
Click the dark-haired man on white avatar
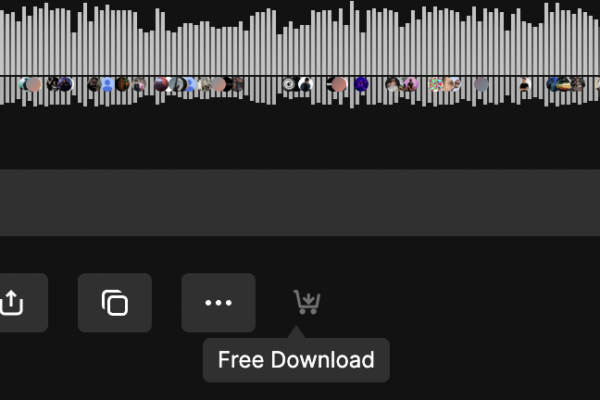pyautogui.click(x=306, y=84)
